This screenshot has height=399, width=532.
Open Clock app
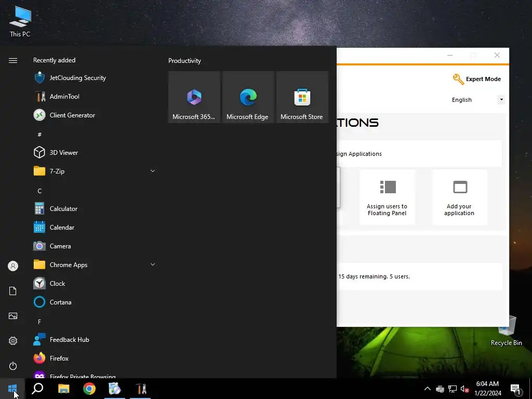pyautogui.click(x=95, y=283)
